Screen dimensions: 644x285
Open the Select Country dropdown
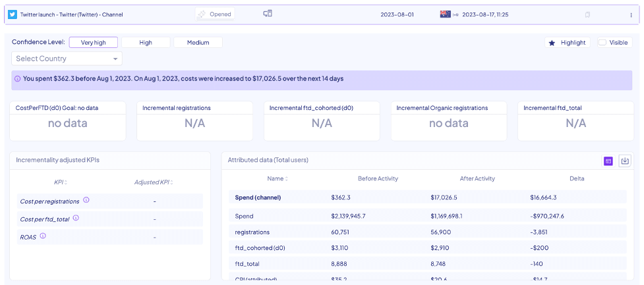click(67, 59)
